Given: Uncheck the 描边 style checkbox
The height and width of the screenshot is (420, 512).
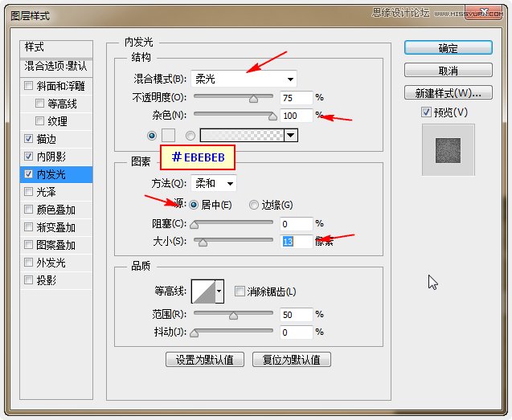Looking at the screenshot, I should pyautogui.click(x=29, y=139).
